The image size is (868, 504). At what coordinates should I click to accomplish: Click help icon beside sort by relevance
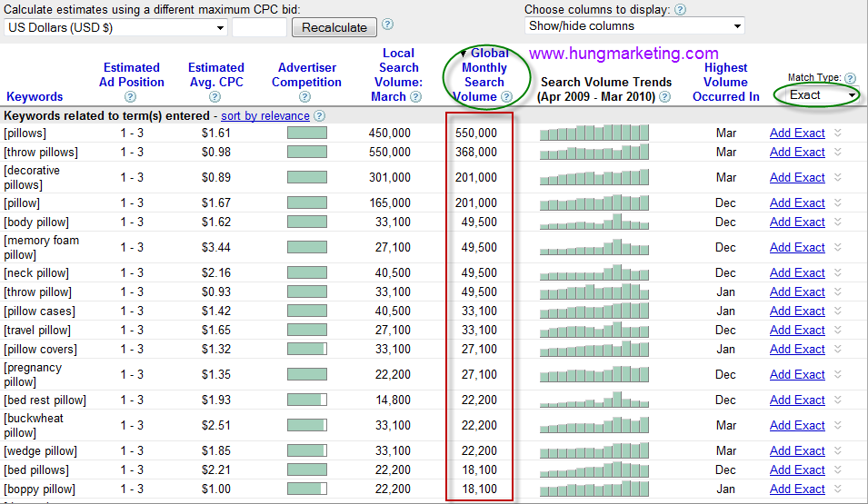click(319, 116)
